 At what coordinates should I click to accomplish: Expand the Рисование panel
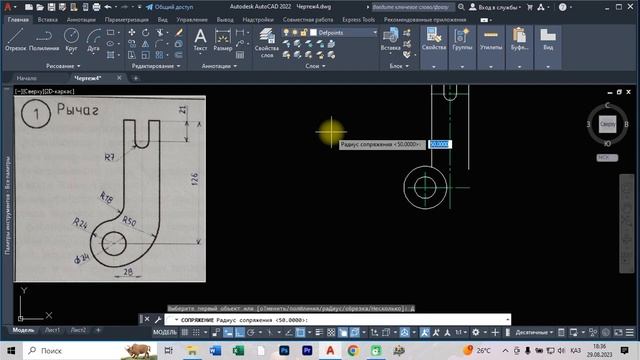63,66
